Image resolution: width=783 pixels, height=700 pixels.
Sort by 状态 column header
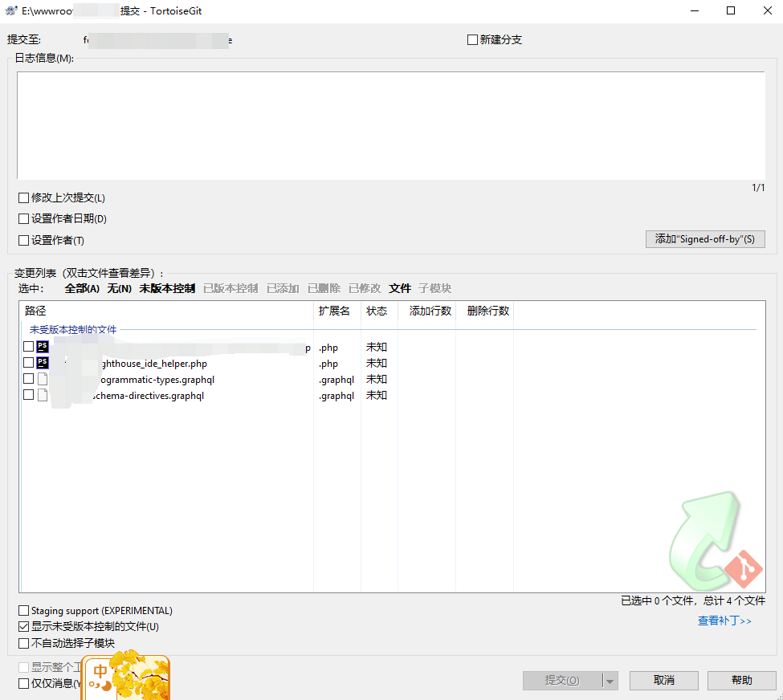[x=379, y=311]
